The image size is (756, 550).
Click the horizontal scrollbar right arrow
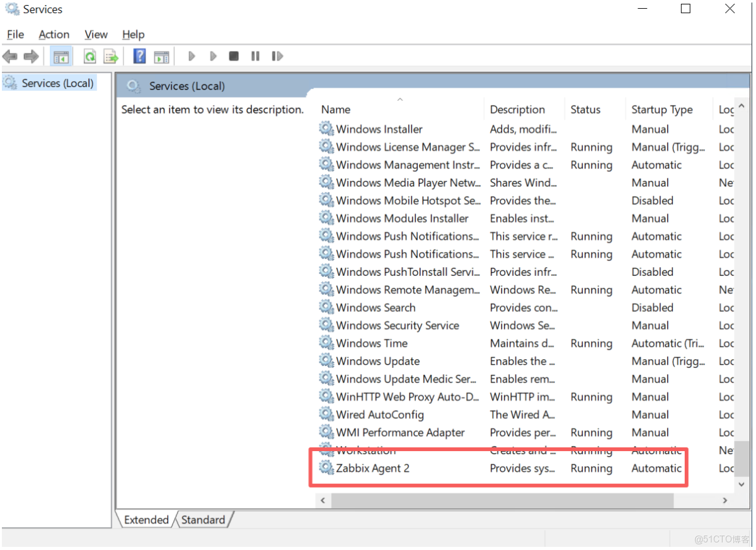point(725,500)
